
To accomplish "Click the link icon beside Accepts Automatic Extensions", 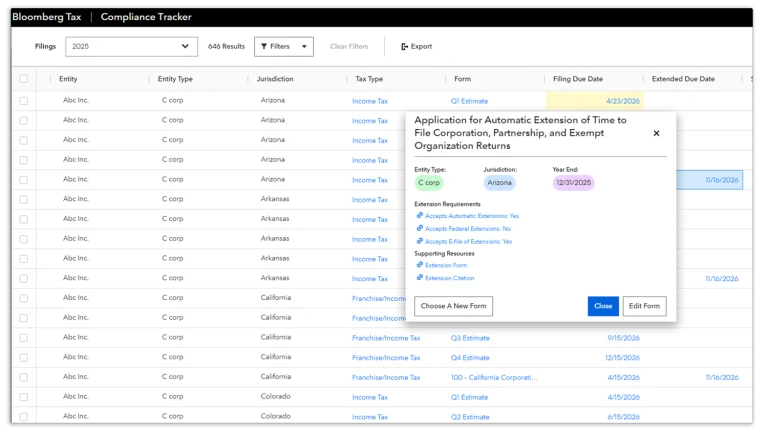I will point(419,216).
